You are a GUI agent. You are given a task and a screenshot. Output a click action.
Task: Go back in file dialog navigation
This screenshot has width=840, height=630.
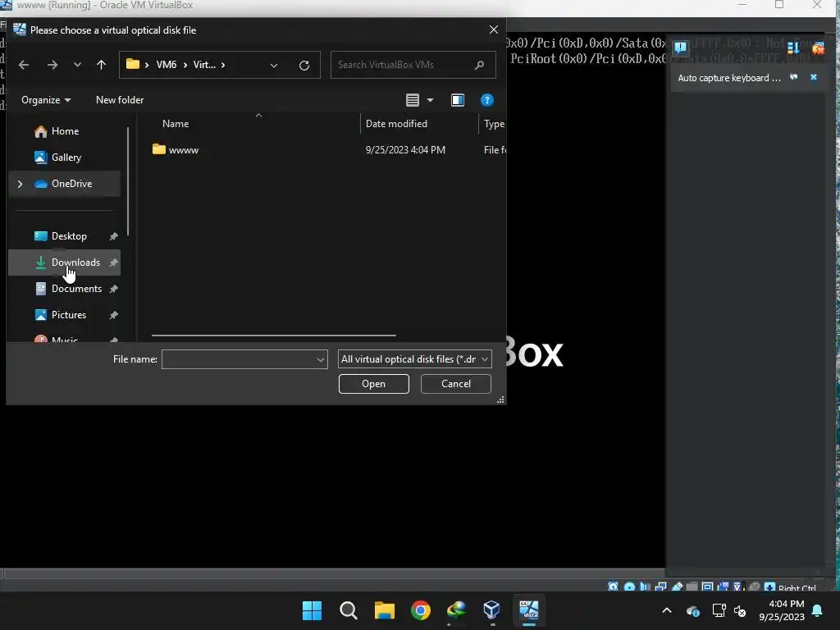tap(24, 65)
